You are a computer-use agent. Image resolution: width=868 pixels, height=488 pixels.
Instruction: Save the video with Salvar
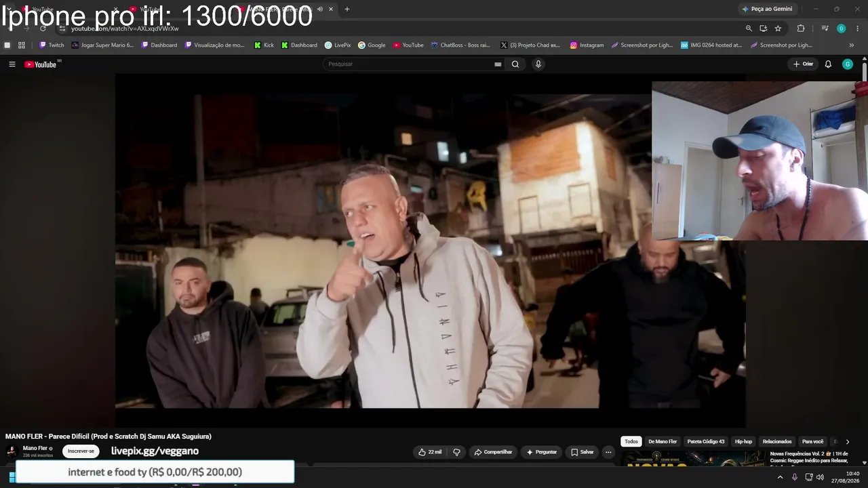point(582,452)
